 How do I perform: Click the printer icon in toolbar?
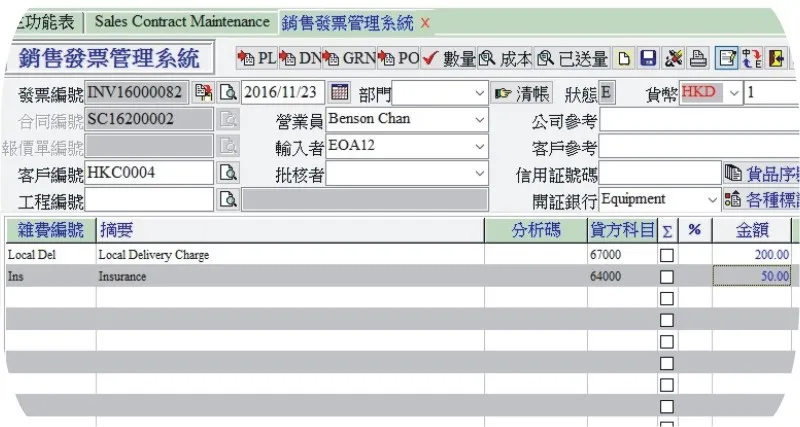tap(698, 59)
